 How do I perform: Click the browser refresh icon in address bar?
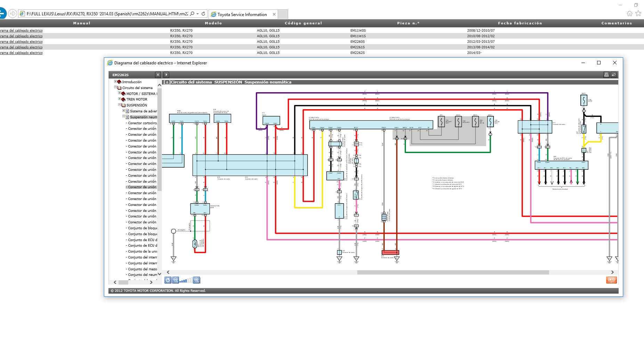pos(203,14)
